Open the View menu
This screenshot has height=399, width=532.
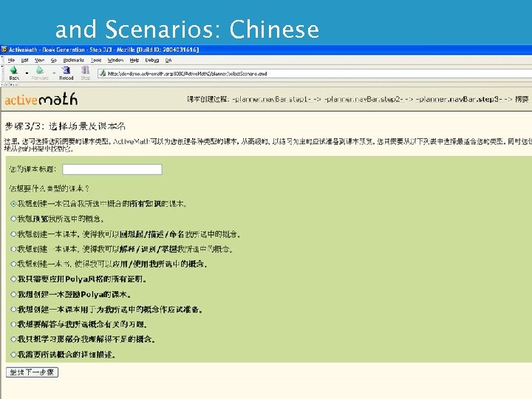pos(39,60)
